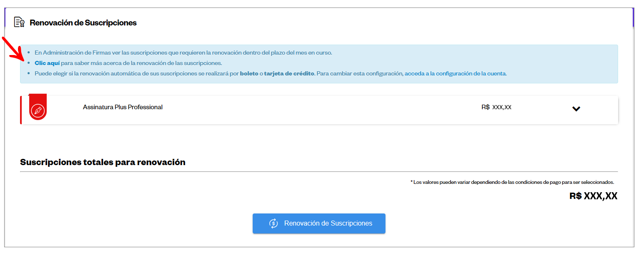
Task: Open the 'acceda a la configuración de la cuenta' link
Action: [456, 73]
